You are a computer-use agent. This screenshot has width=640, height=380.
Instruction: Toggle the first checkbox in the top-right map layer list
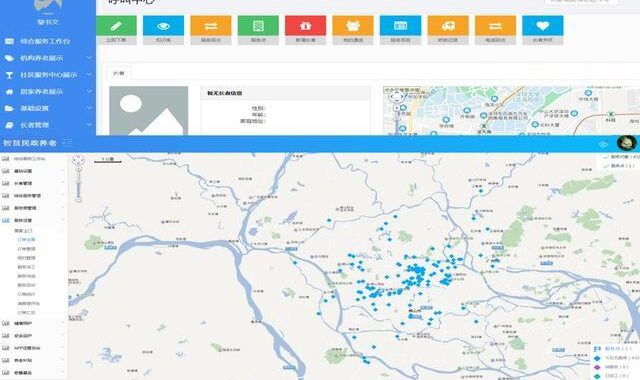pos(605,157)
